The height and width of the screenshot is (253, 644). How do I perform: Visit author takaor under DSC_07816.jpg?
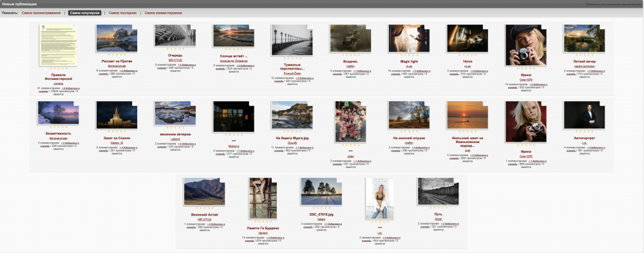click(321, 219)
